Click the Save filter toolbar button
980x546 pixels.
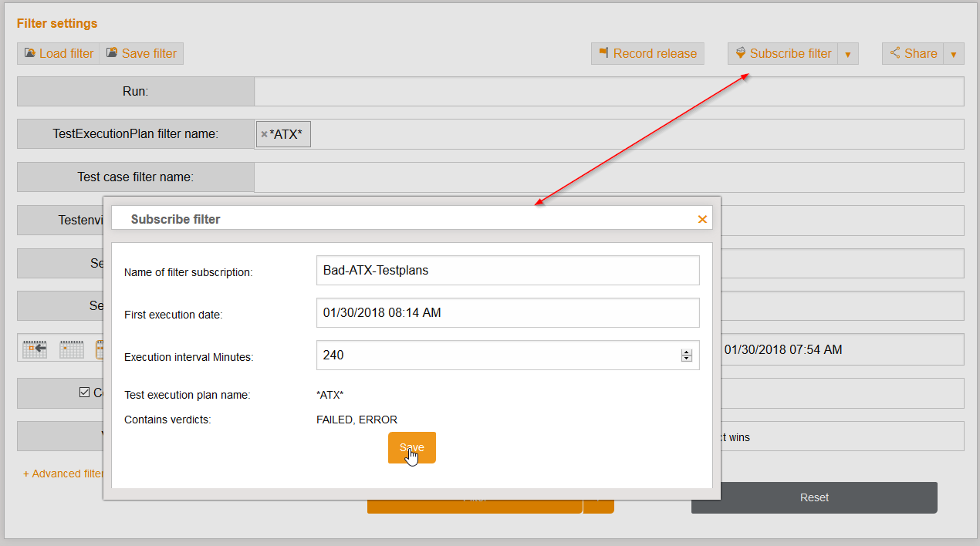point(141,53)
